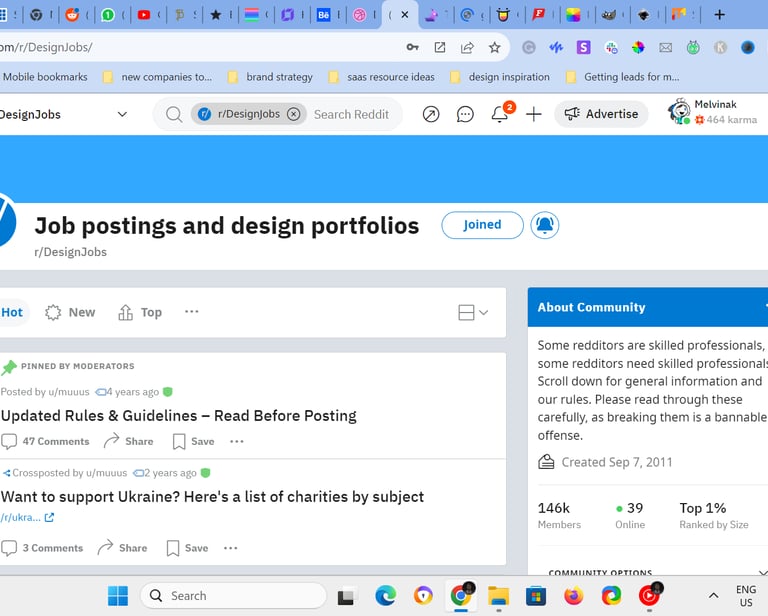Open Microsoft Store from the taskbar
This screenshot has height=616, width=768.
coord(536,596)
